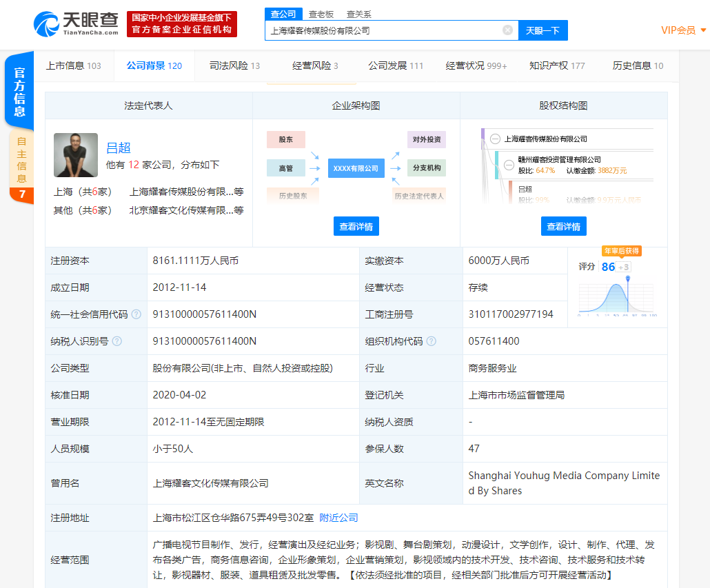Screen dimensions: 710x588
Task: Click 查看详情 under 企业架构图
Action: point(356,226)
